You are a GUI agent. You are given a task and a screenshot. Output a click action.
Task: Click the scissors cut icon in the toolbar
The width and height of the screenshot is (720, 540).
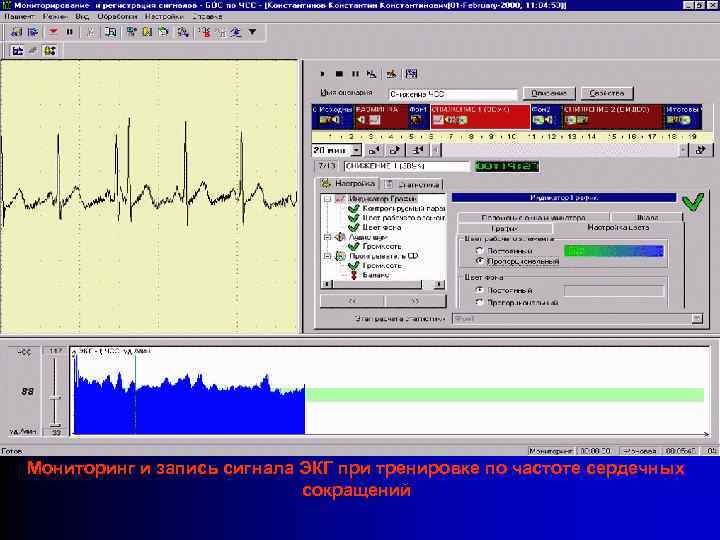click(x=89, y=31)
